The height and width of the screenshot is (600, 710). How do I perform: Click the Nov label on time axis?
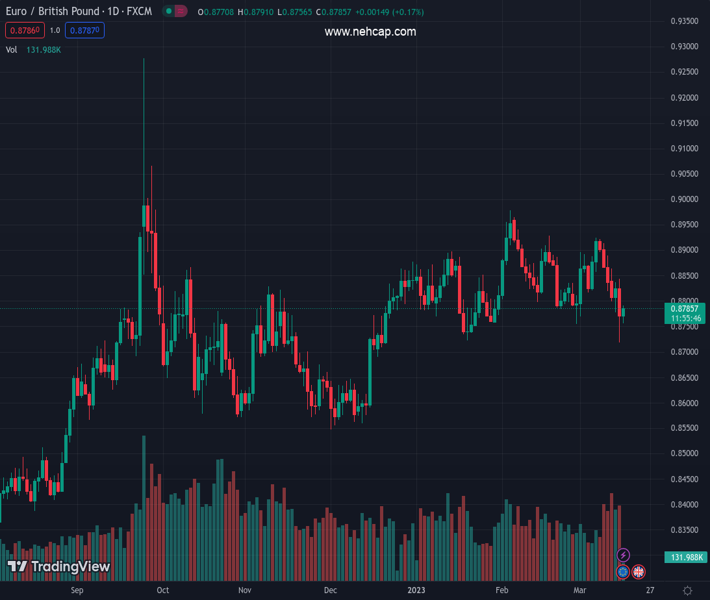click(x=245, y=590)
